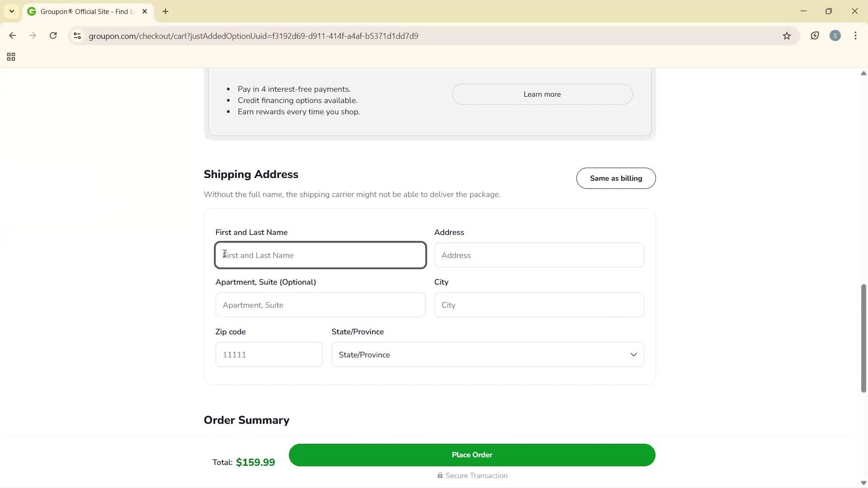868x488 pixels.
Task: Click the scroll down arrow on the scrollbar
Action: [863, 483]
